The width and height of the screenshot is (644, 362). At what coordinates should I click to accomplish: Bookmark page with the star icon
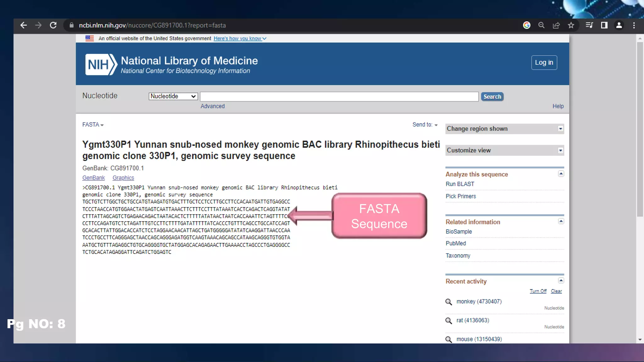(571, 25)
